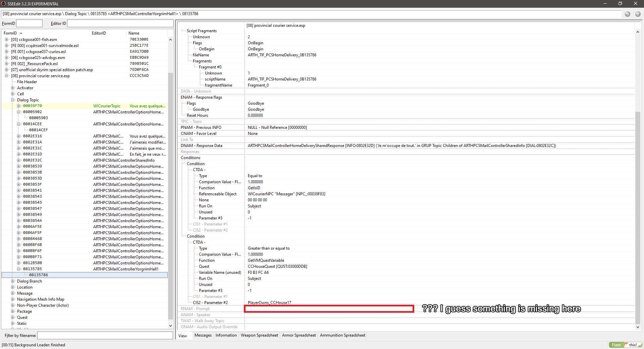The width and height of the screenshot is (644, 349).
Task: Open the Information tab
Action: (226, 335)
